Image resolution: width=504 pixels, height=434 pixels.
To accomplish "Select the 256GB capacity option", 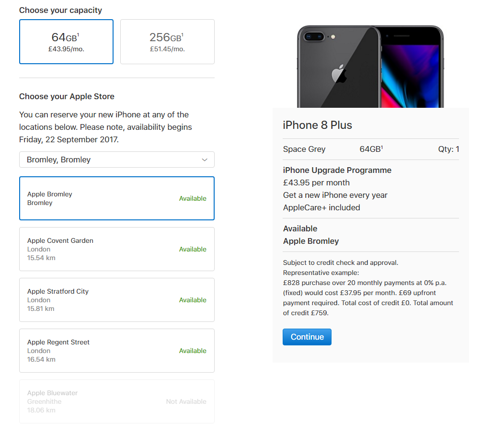I will [x=168, y=42].
